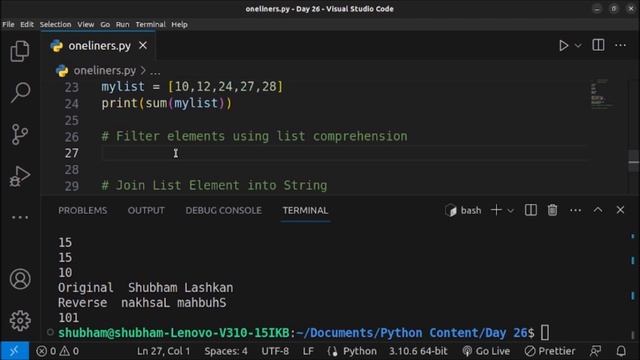Open remote window indicator in status bar

[x=14, y=351]
